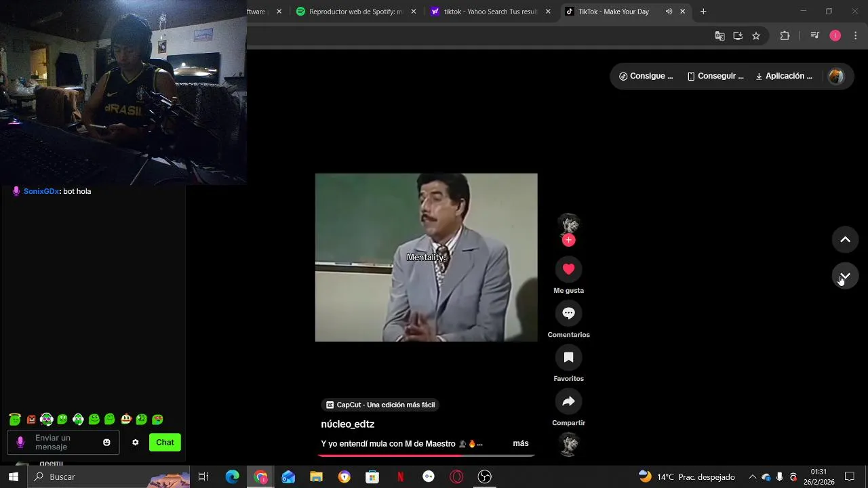
Task: Share the video via Compartir arrow
Action: click(568, 401)
